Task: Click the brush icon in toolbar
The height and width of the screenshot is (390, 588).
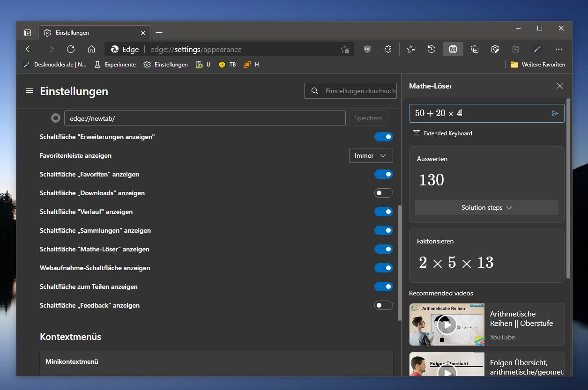Action: click(537, 49)
